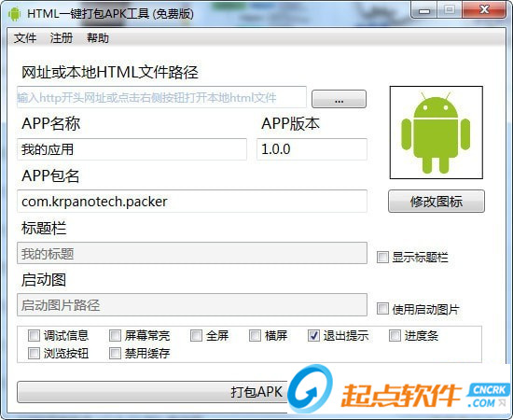513x420 pixels.
Task: Check the 全屏 option
Action: coord(196,335)
